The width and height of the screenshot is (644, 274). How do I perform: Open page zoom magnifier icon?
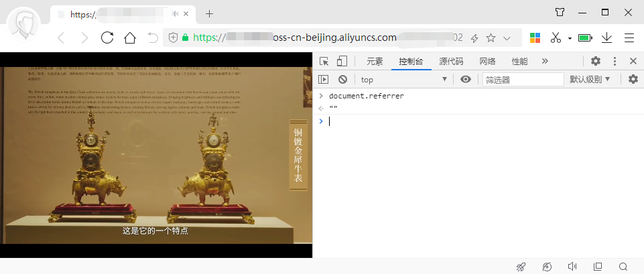point(623,267)
